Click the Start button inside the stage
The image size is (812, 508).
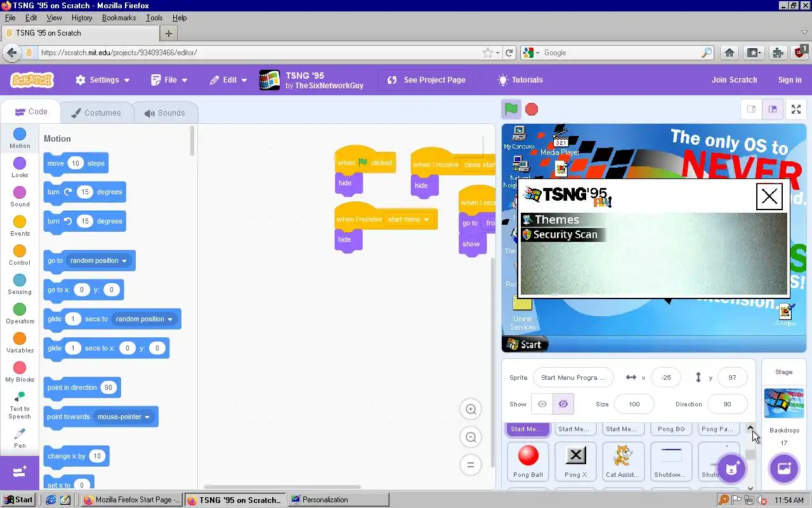coord(524,345)
